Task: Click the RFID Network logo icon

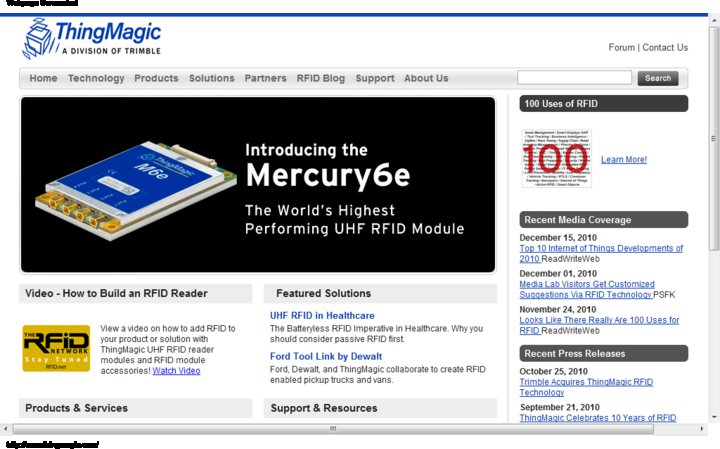Action: tap(56, 348)
